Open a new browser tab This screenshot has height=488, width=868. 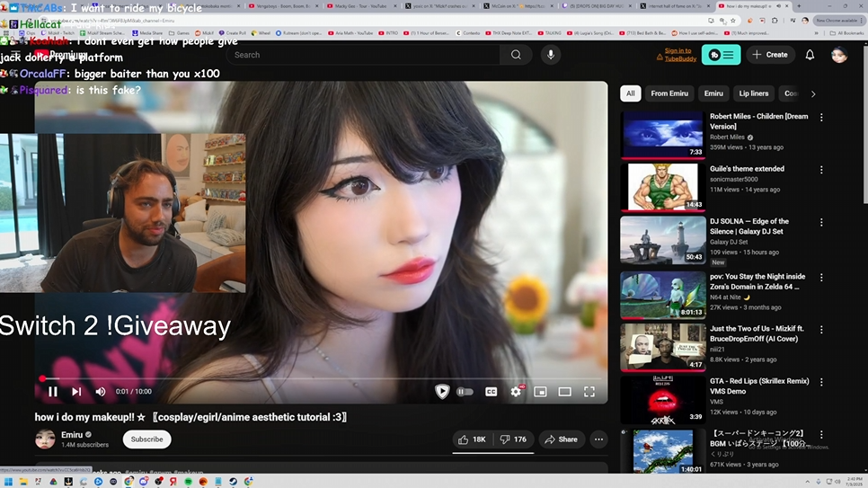pos(799,6)
